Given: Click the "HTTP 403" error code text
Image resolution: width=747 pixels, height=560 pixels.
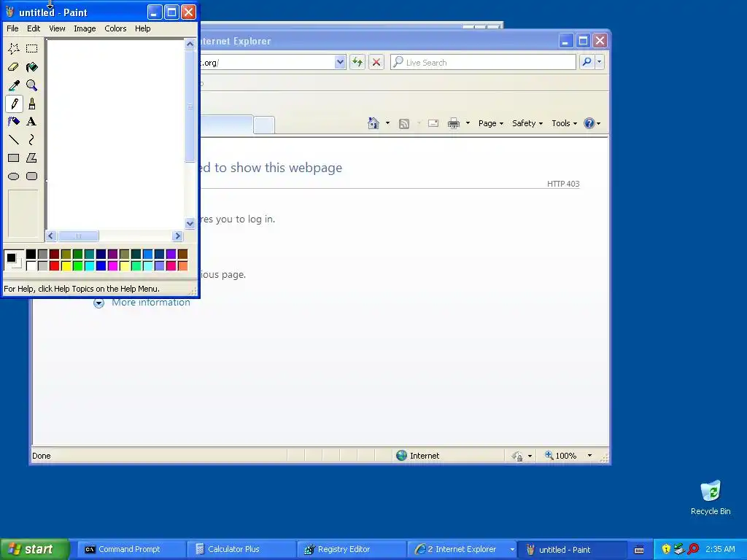Looking at the screenshot, I should pos(563,184).
